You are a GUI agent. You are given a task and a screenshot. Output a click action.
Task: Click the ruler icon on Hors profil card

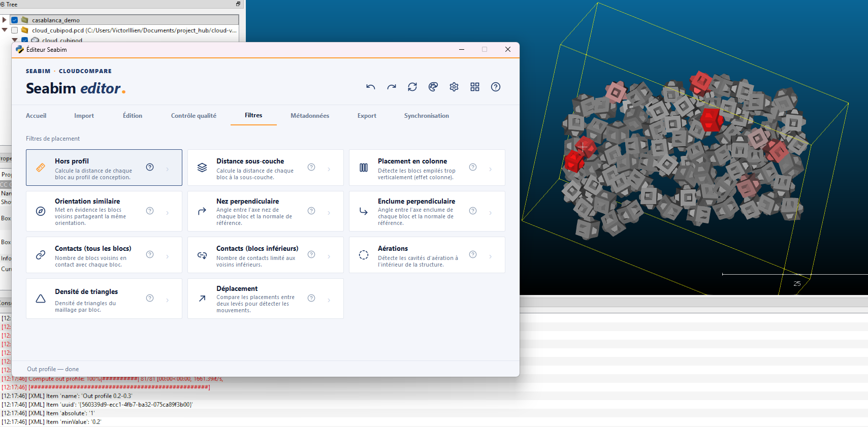pyautogui.click(x=41, y=168)
